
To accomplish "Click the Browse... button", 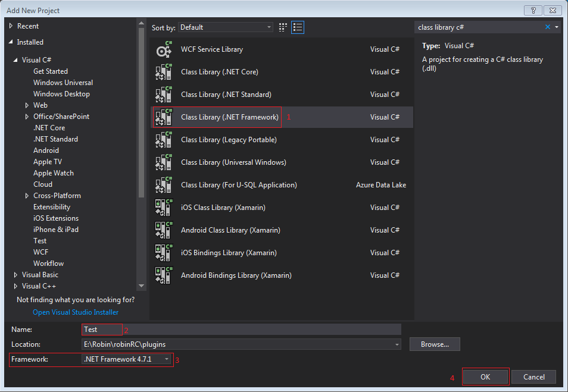I will click(435, 344).
